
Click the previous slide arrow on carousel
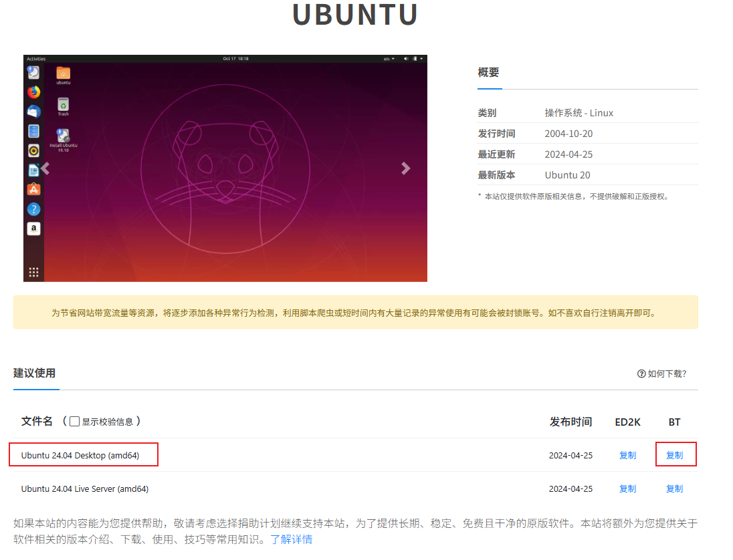[45, 168]
